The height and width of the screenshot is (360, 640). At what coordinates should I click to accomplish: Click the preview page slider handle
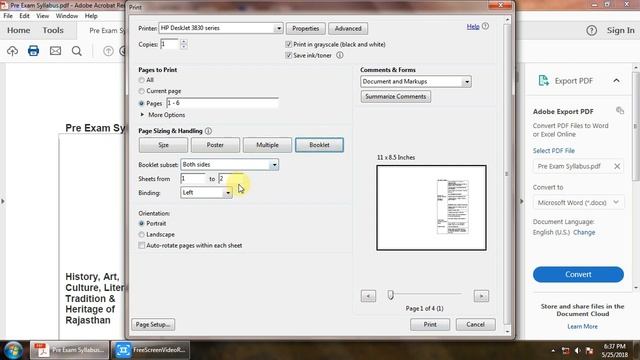click(391, 294)
